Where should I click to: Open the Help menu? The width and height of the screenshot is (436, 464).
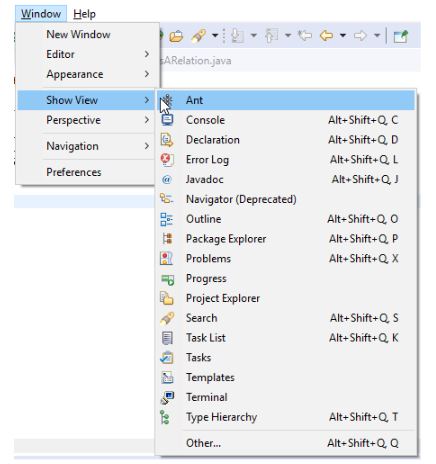[x=84, y=14]
